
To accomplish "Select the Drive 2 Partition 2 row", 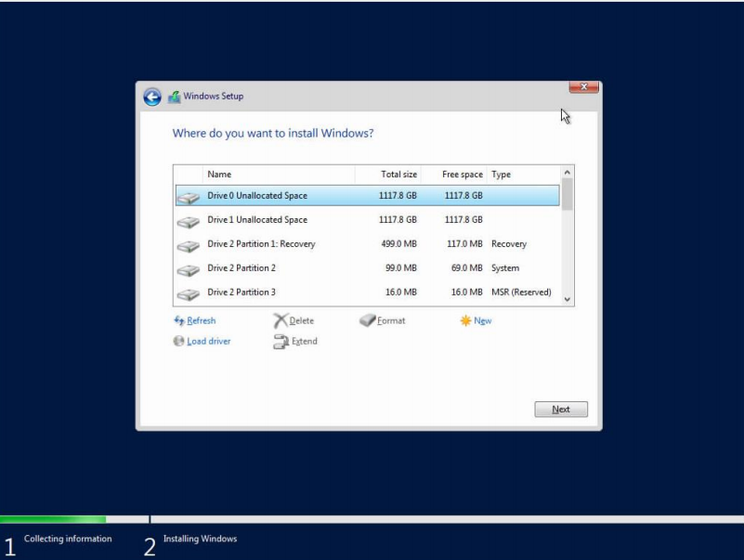I will (367, 268).
